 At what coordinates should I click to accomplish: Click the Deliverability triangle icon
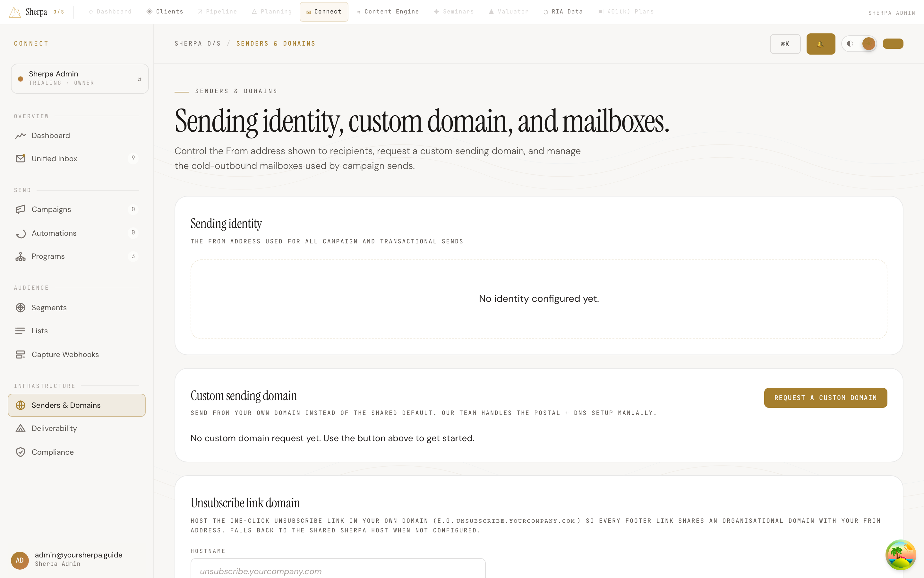pyautogui.click(x=21, y=428)
